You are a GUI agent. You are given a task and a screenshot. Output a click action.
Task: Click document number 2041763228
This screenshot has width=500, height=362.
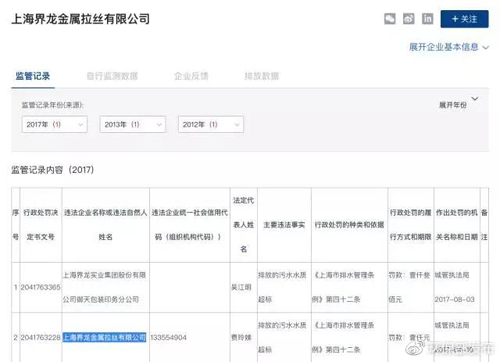click(41, 337)
